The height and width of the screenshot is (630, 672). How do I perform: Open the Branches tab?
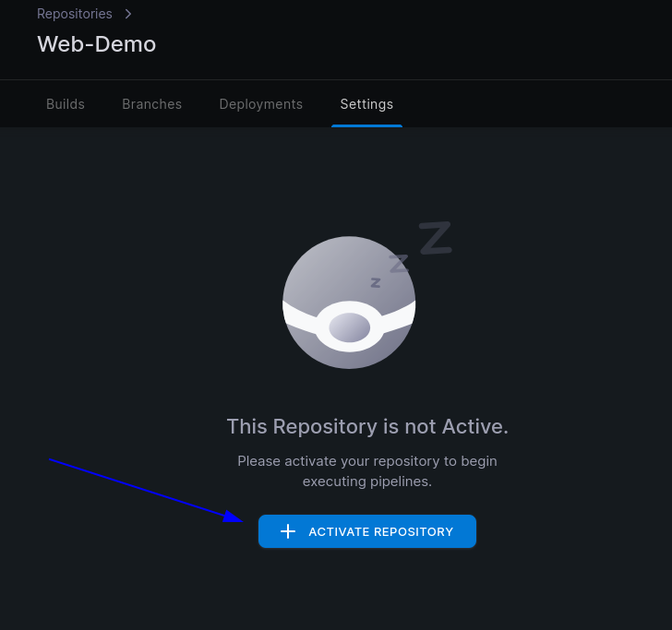click(x=151, y=104)
